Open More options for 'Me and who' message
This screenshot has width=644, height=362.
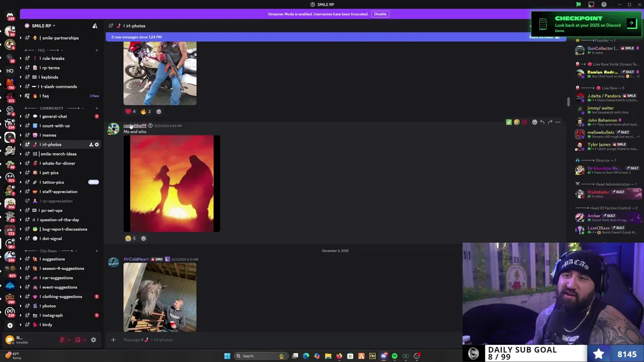(x=557, y=122)
